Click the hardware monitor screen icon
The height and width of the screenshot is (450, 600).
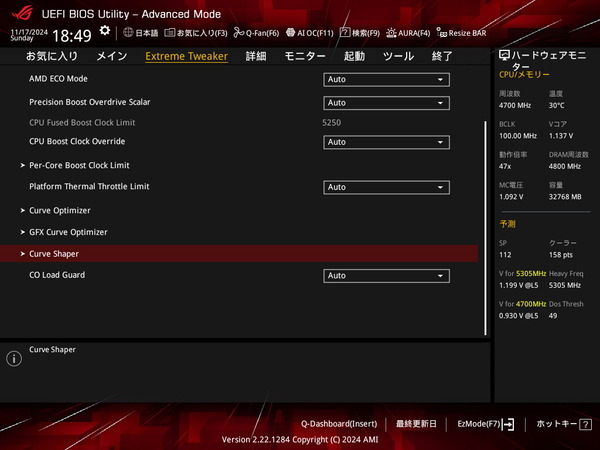click(x=504, y=55)
